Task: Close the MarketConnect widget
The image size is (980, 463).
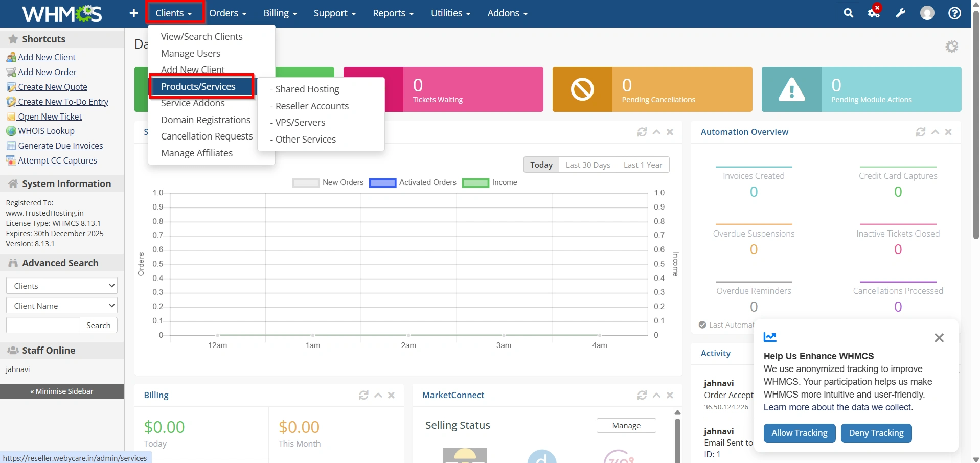Action: (x=670, y=395)
